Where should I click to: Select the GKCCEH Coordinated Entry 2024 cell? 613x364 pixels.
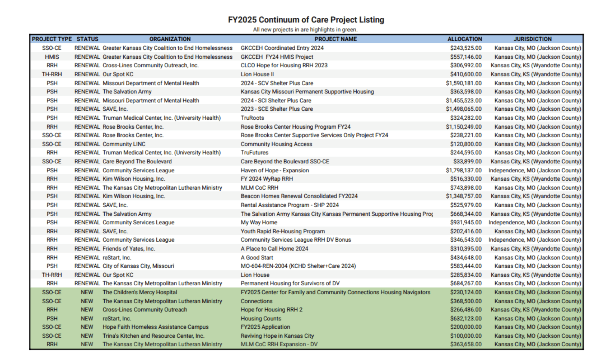click(282, 48)
